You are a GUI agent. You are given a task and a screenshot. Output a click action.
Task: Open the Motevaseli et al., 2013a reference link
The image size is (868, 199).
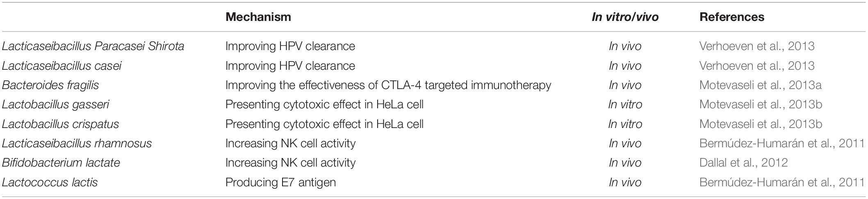pyautogui.click(x=760, y=85)
